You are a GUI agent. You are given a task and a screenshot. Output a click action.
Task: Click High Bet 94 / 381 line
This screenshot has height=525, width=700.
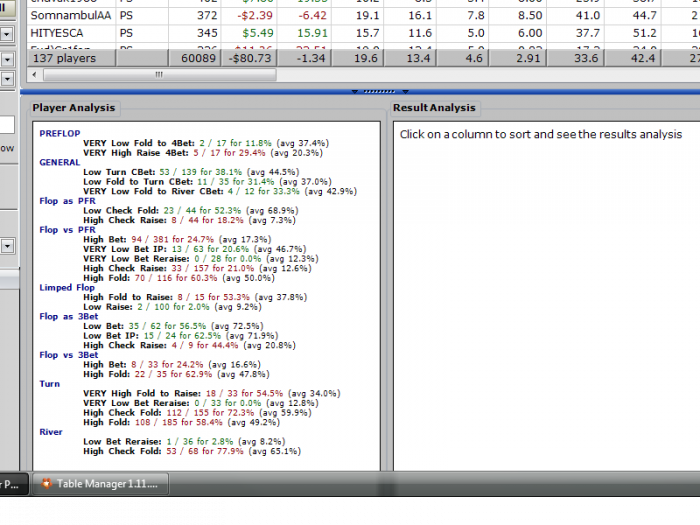tap(177, 240)
